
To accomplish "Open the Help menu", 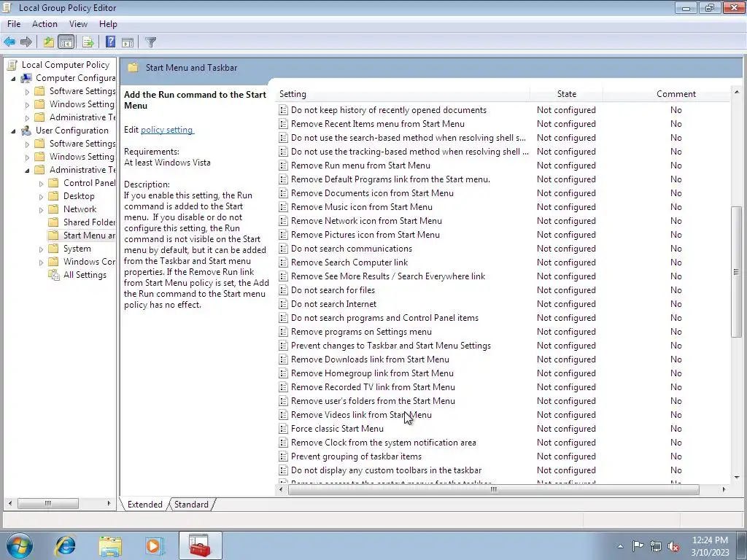I will (x=108, y=24).
